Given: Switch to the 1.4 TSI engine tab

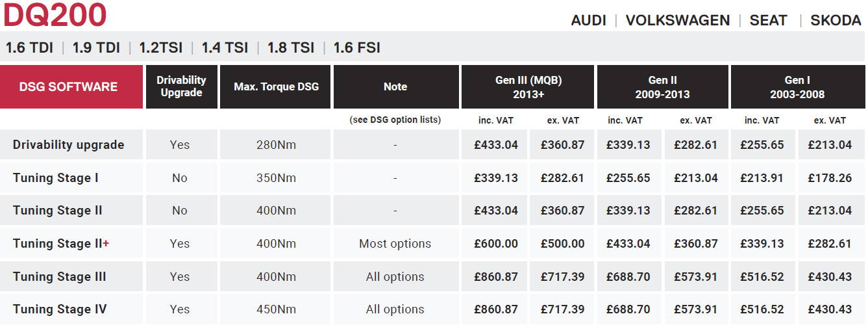Looking at the screenshot, I should pyautogui.click(x=225, y=47).
